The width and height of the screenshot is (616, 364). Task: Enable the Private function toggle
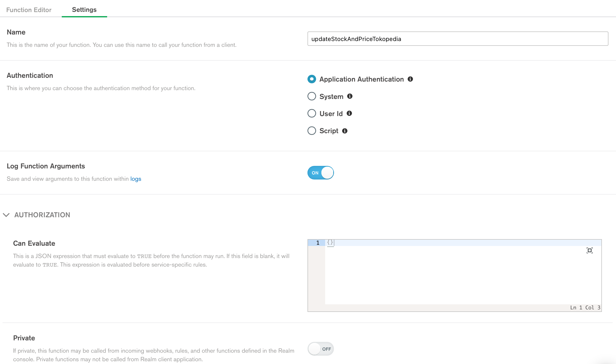[321, 349]
